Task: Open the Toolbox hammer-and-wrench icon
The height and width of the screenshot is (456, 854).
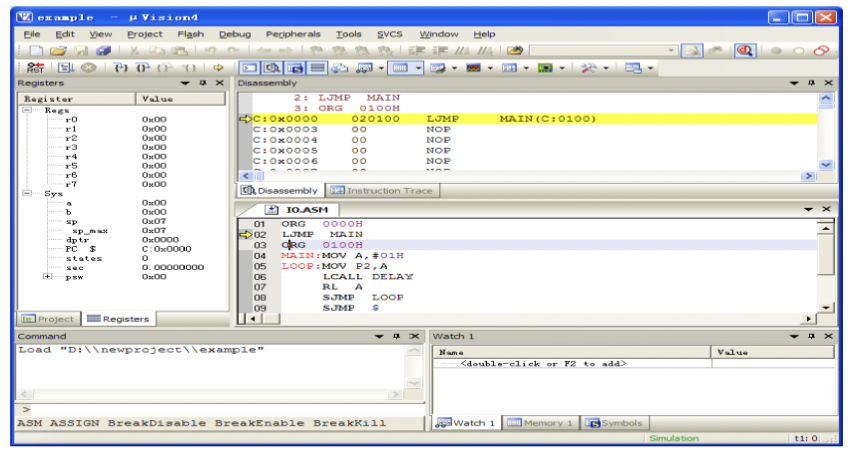Action: point(588,68)
